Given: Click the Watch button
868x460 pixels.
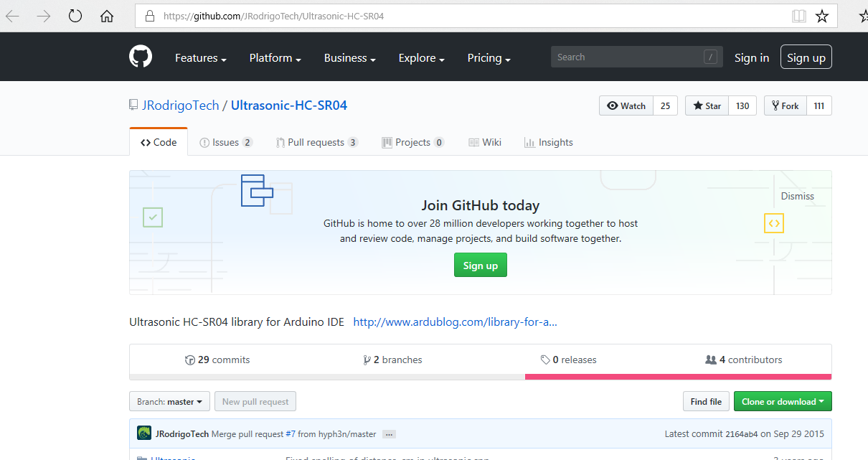Looking at the screenshot, I should 626,105.
